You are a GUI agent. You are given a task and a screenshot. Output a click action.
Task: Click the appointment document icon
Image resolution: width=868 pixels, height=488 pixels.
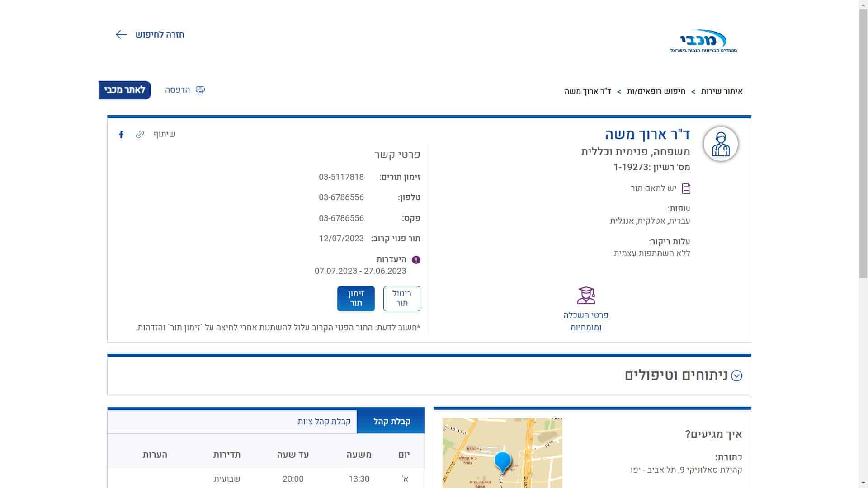686,188
